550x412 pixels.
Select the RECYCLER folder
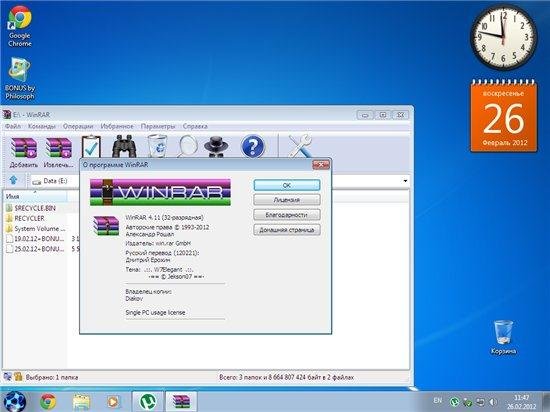tap(29, 218)
